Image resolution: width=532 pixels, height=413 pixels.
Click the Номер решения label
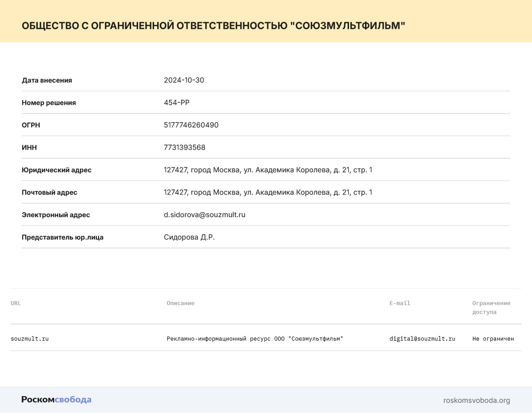point(49,103)
